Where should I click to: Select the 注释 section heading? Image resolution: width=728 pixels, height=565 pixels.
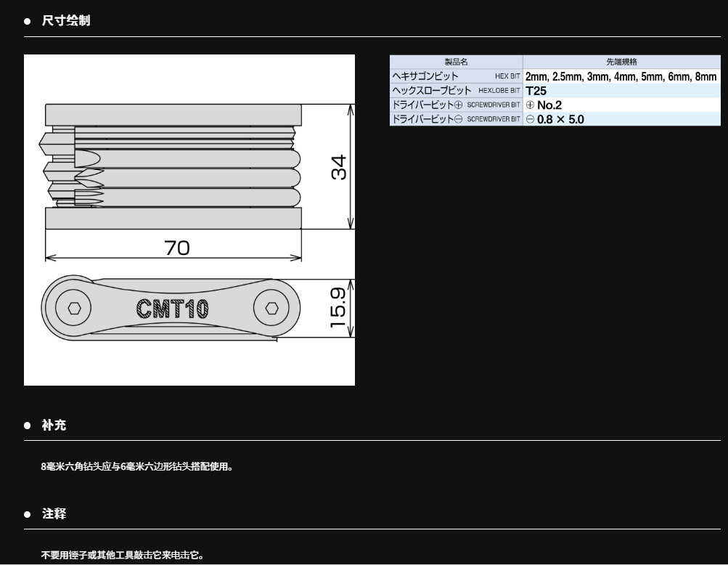pos(54,514)
